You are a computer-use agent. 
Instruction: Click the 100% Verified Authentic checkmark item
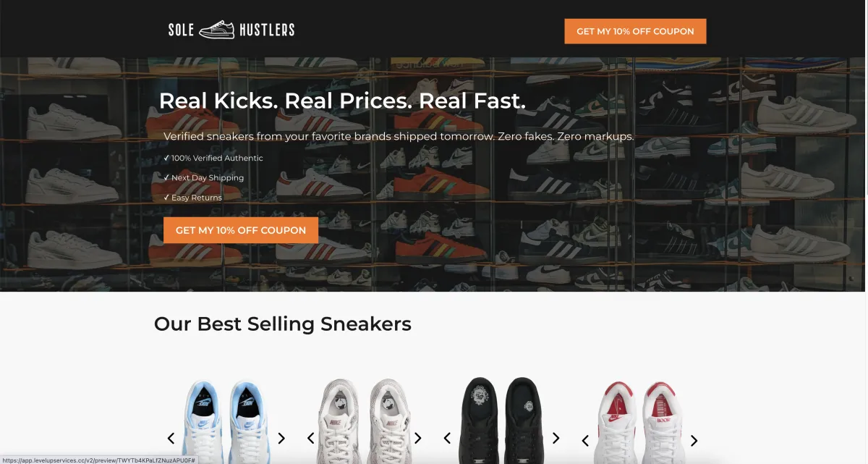pos(213,158)
